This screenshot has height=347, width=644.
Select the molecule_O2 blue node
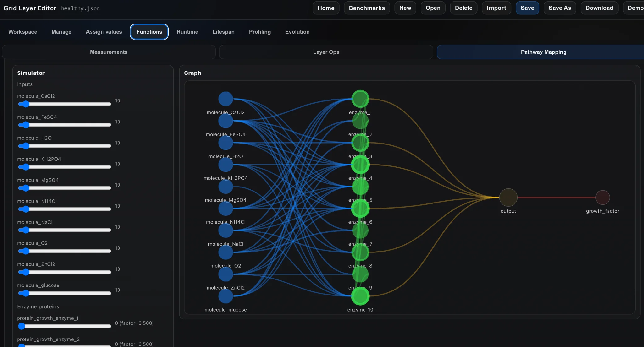click(225, 252)
